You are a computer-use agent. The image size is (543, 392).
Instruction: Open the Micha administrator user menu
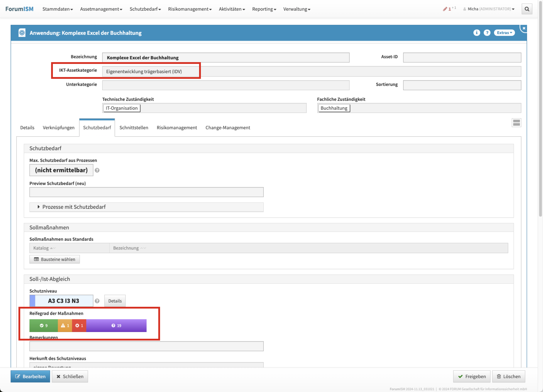point(489,9)
